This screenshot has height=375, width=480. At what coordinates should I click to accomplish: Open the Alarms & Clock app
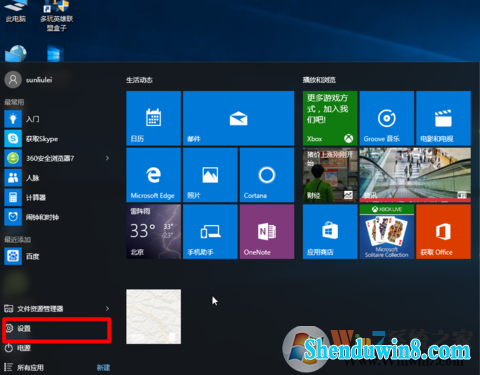[57, 217]
